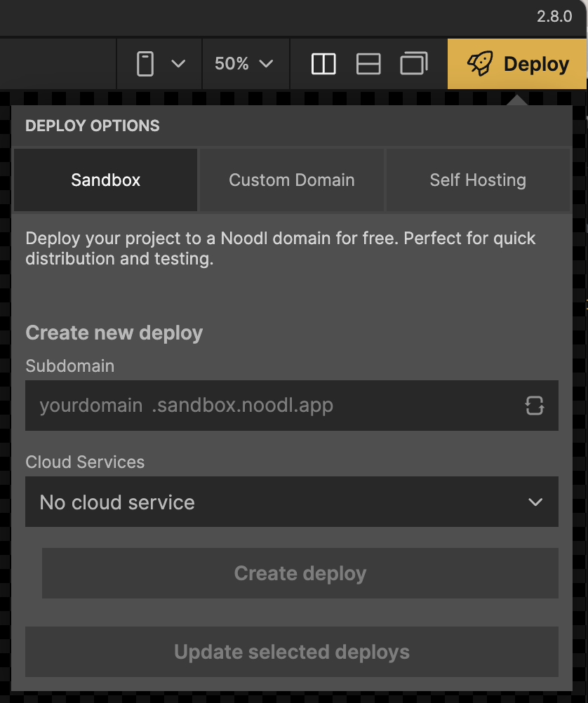Viewport: 588px width, 703px height.
Task: Open preview in a detached window icon
Action: pos(413,64)
